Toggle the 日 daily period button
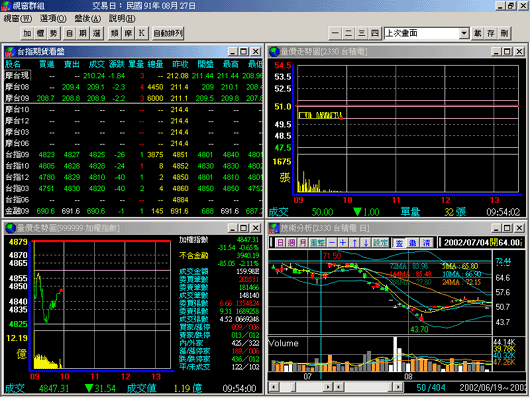The image size is (530, 398). [x=281, y=242]
